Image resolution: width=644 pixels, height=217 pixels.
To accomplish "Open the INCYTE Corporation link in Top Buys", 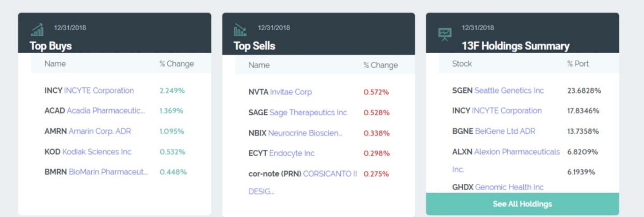I will click(x=99, y=90).
